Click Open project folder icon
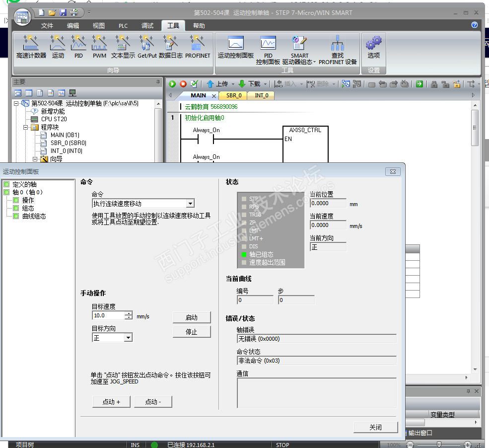The height and width of the screenshot is (448, 489). coord(52,12)
